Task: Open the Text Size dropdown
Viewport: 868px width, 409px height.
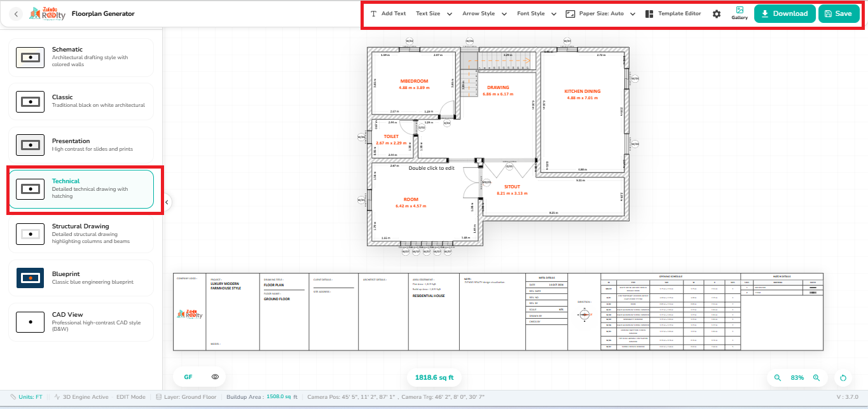Action: (x=434, y=13)
